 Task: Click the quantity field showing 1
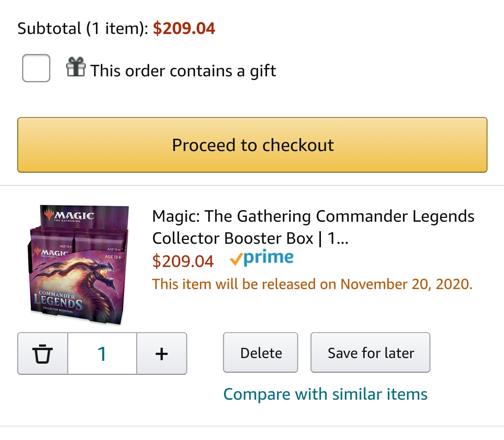tap(102, 353)
